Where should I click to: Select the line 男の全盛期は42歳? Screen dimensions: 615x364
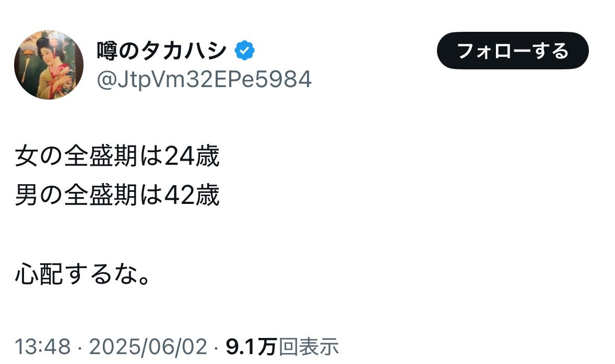coord(117,195)
